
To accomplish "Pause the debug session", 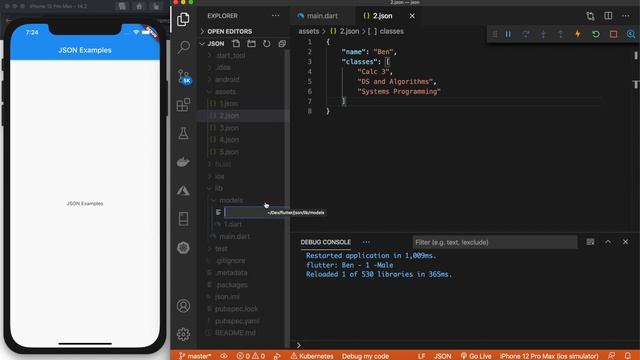I will (x=508, y=34).
